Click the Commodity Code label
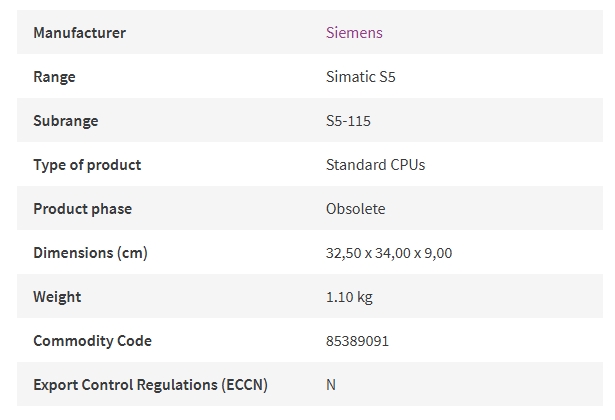The width and height of the screenshot is (615, 420). [x=92, y=341]
